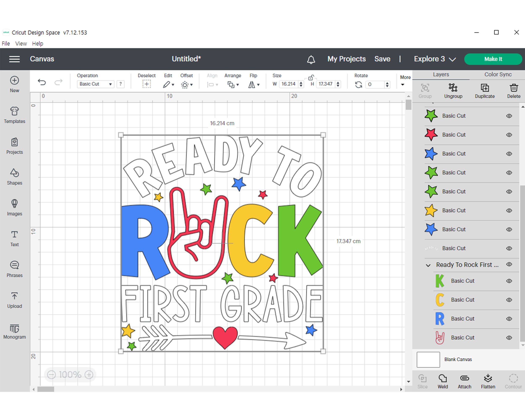The width and height of the screenshot is (525, 420).
Task: Open the Upload panel
Action: tap(14, 299)
